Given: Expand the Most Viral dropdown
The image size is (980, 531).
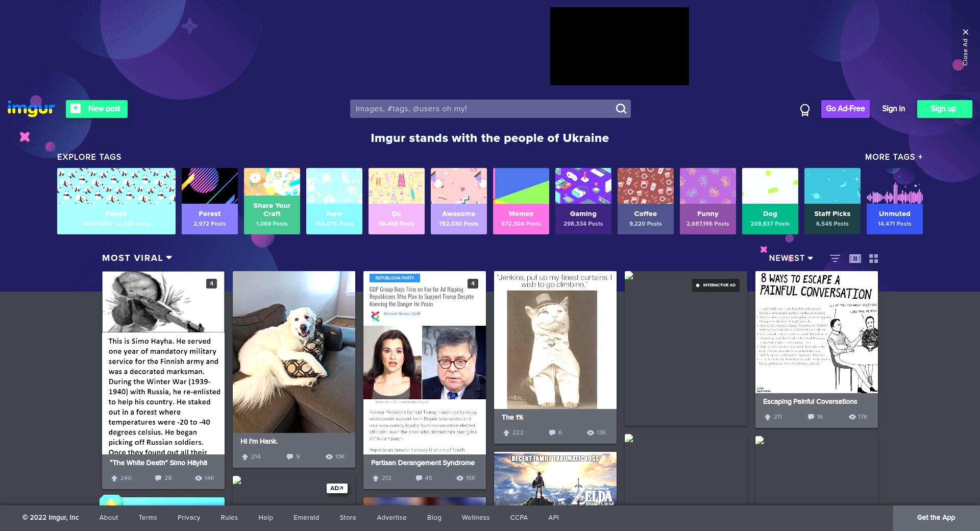Looking at the screenshot, I should click(137, 258).
